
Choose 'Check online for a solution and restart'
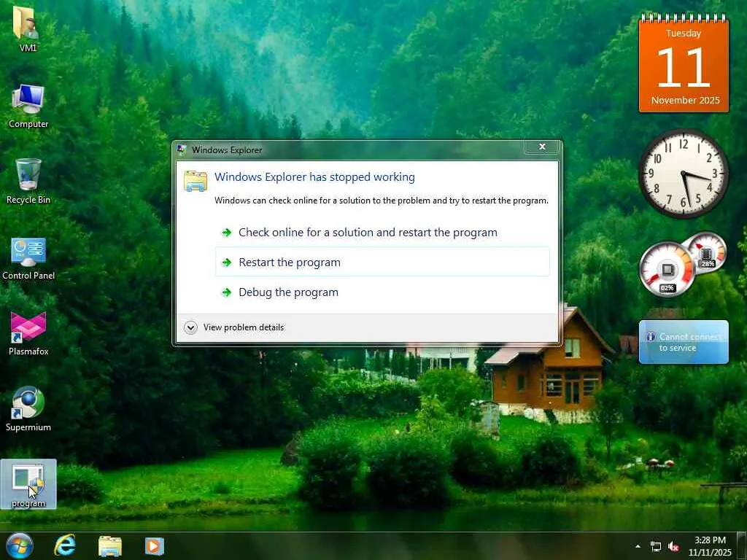pos(382,233)
